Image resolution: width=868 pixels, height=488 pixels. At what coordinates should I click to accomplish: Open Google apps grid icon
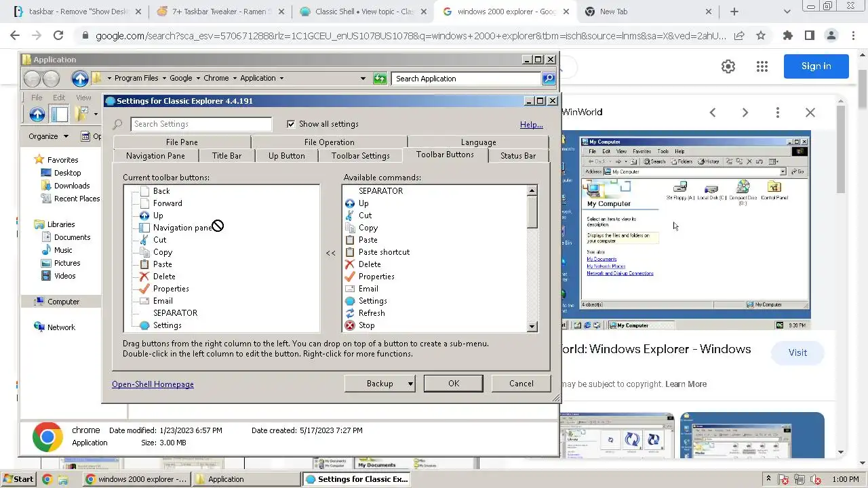(762, 66)
